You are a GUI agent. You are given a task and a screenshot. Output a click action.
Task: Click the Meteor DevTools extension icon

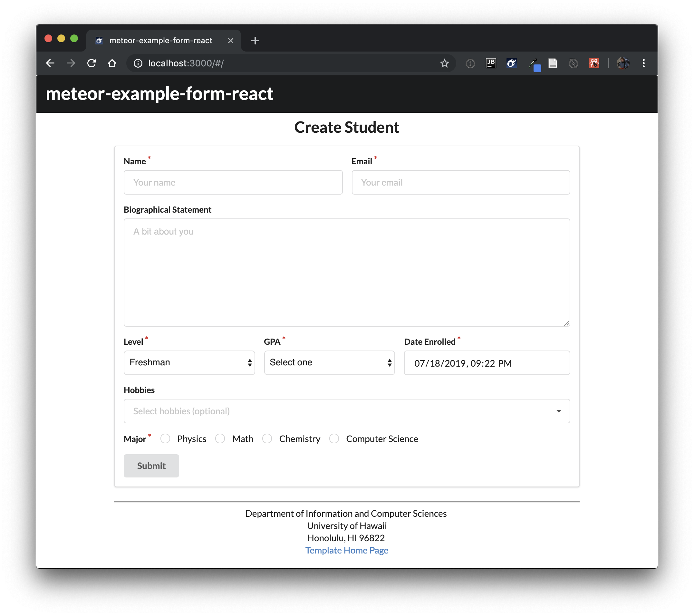pos(511,63)
